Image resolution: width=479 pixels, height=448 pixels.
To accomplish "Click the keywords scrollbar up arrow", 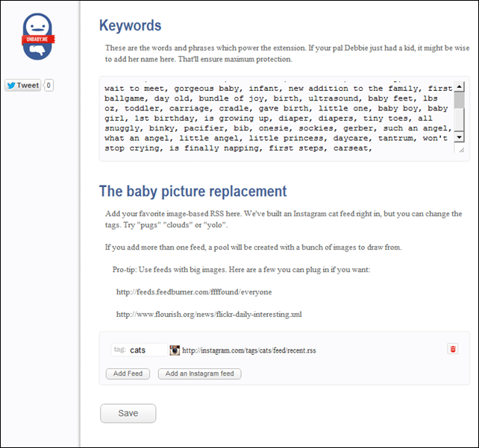I will [459, 86].
